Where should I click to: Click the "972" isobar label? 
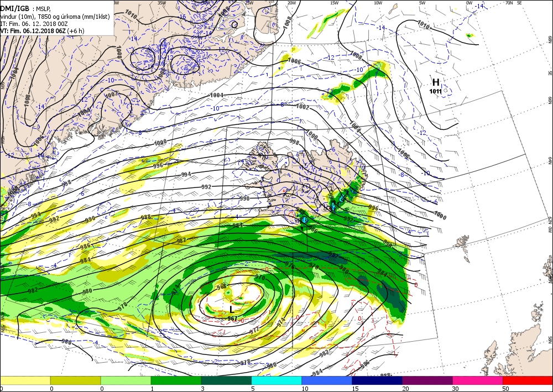254,330
